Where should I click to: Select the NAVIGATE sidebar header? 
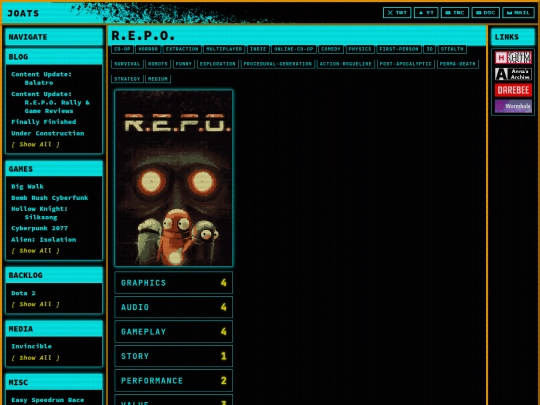click(54, 37)
